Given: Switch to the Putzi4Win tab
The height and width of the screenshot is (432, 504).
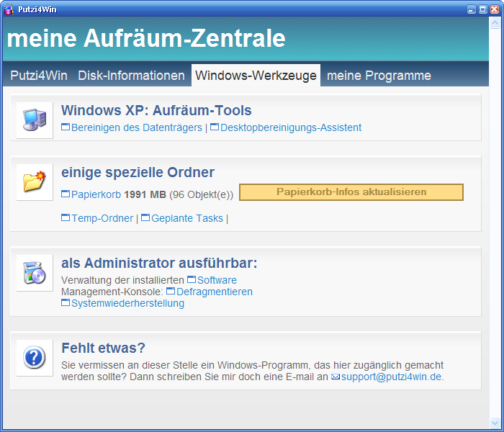Looking at the screenshot, I should point(39,76).
